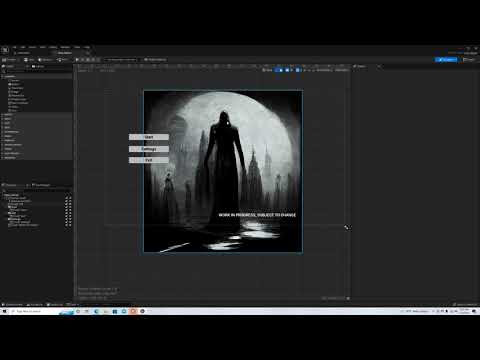Toggle the lock icon on the last Hierarchy row
The width and height of the screenshot is (480, 360).
point(66,225)
